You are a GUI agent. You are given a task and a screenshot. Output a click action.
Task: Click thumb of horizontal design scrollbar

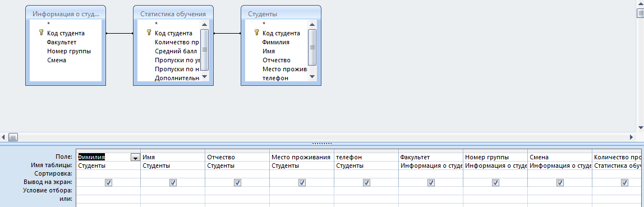(13, 137)
